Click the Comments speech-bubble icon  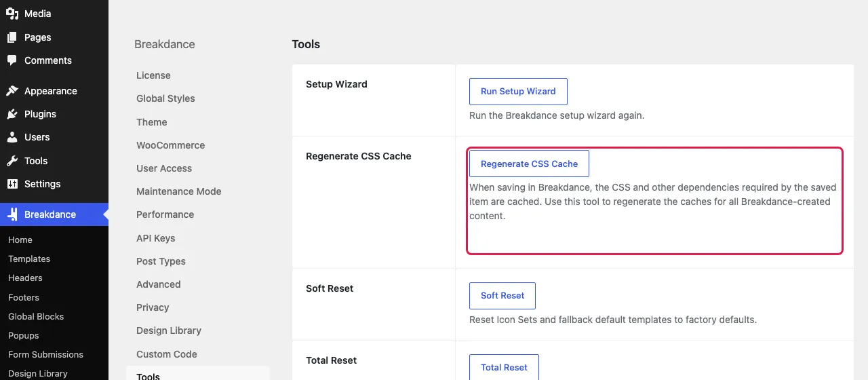coord(12,60)
